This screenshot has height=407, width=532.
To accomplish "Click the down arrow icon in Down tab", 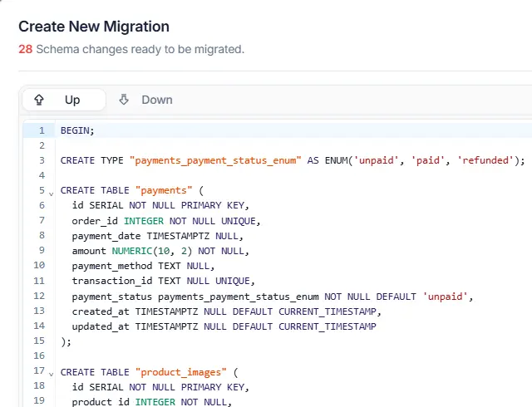I will (124, 100).
